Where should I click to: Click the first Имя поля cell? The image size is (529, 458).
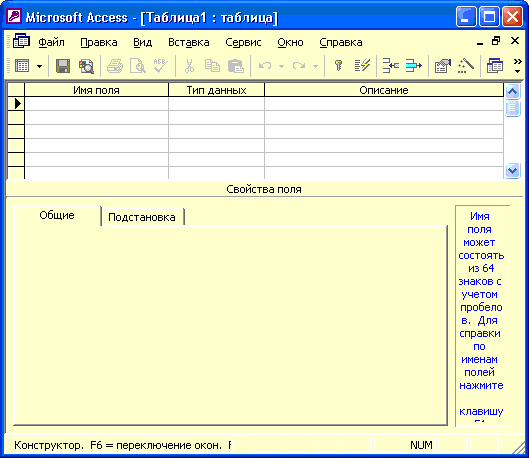pos(96,104)
